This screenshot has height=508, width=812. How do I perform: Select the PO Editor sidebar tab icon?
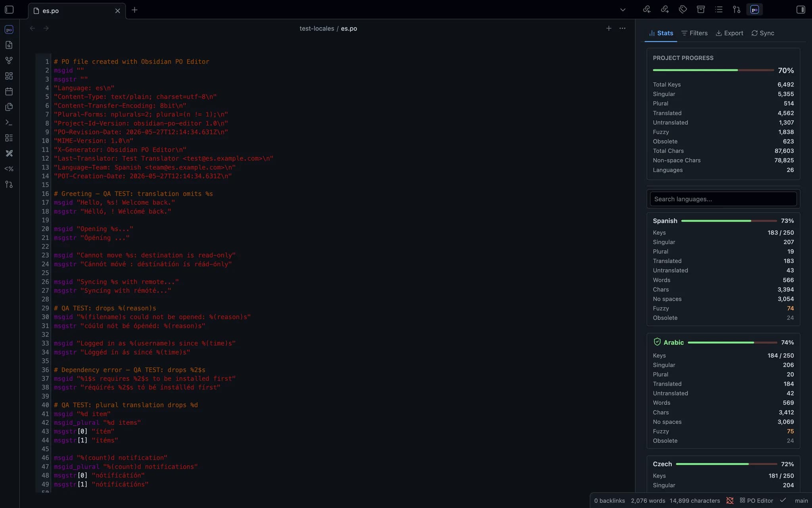point(755,10)
